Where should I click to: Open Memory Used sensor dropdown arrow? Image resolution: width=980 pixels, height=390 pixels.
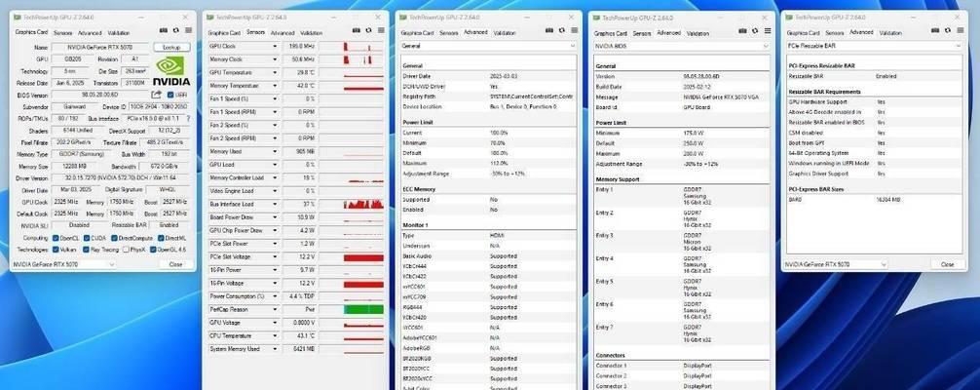[x=275, y=151]
